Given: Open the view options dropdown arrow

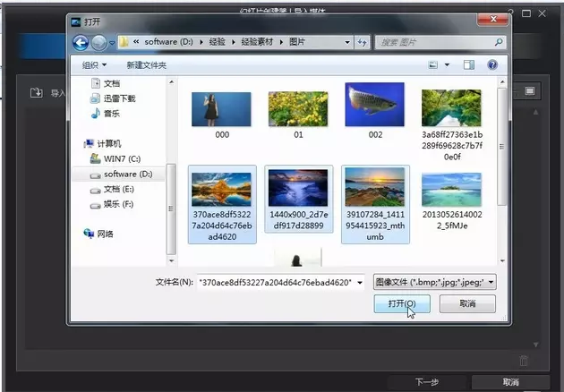Looking at the screenshot, I should tap(447, 64).
